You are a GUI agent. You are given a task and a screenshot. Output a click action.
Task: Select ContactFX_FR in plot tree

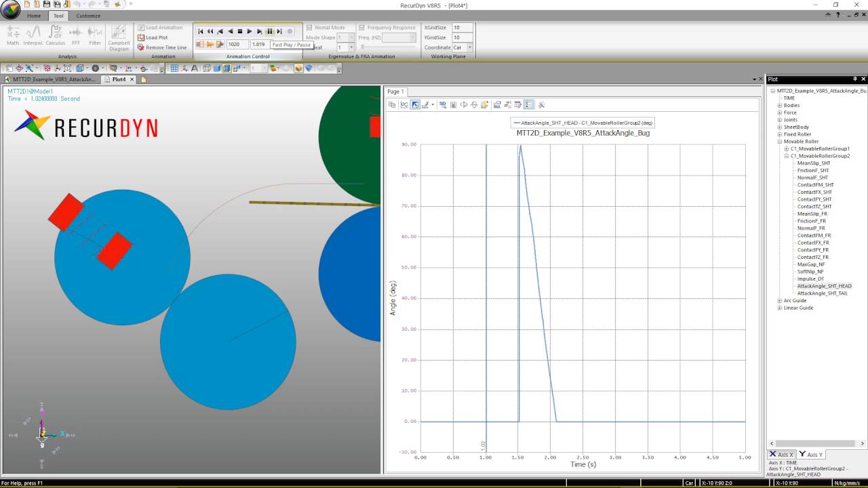coord(812,243)
